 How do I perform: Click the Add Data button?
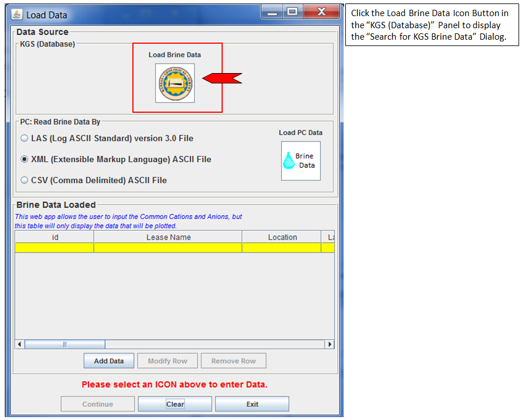[x=109, y=361]
